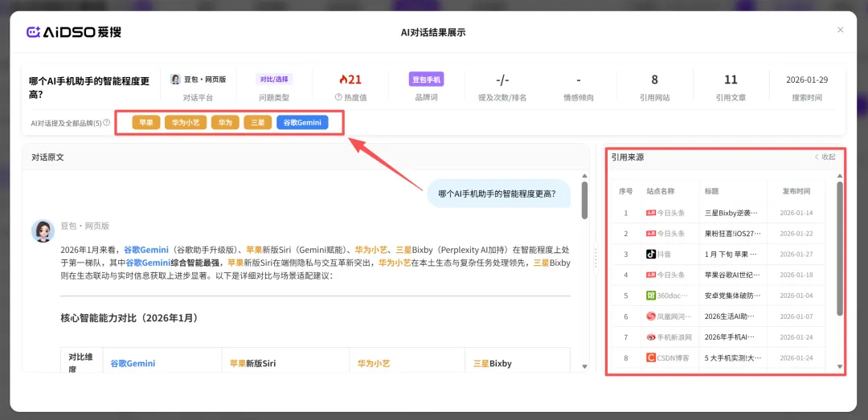Click the 对话原文 panel heading

[47, 157]
